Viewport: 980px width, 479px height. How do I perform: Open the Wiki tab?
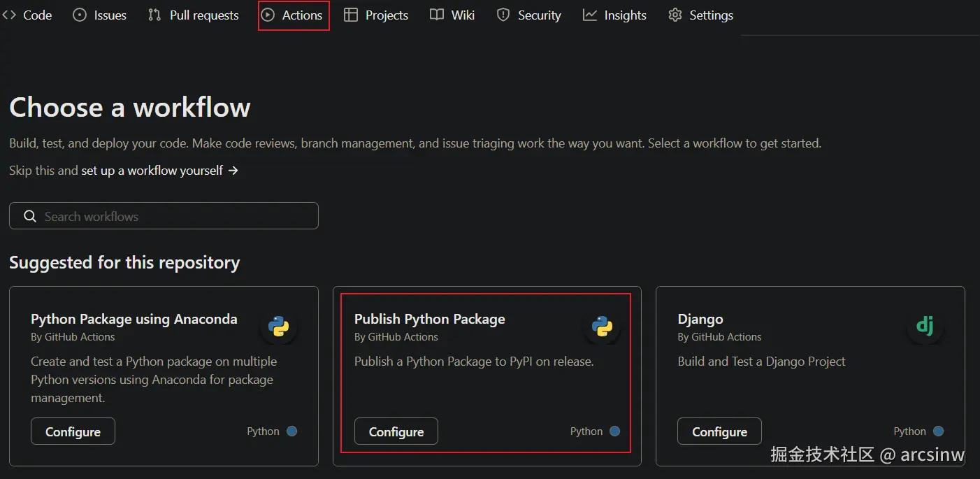(452, 15)
